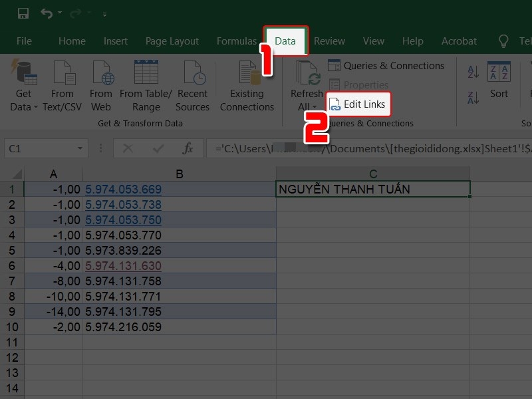This screenshot has height=399, width=532.
Task: Select cell A6 containing -4,00
Action: (x=54, y=265)
